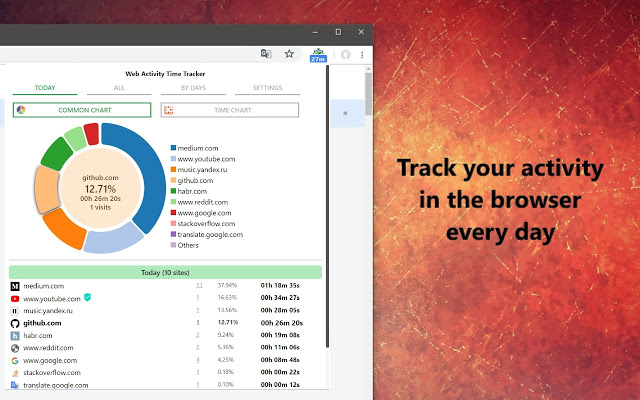Open medium.com site name in list
Viewport: 640px width, 400px height.
click(44, 286)
